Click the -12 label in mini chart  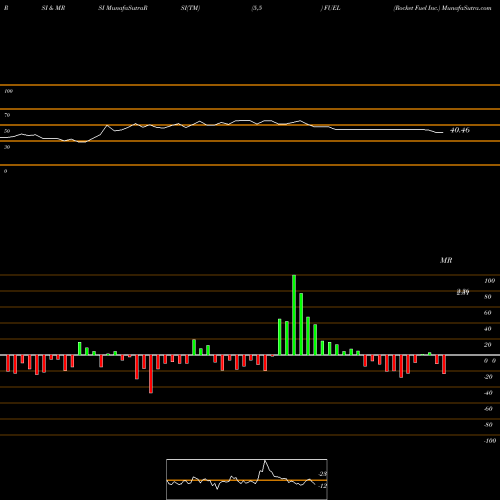coord(323,486)
